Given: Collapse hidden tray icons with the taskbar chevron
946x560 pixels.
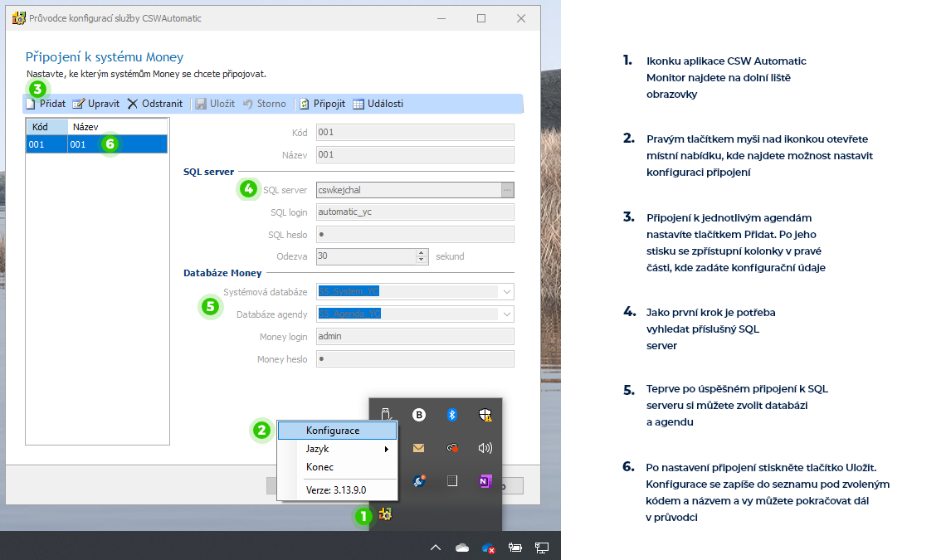Looking at the screenshot, I should click(x=436, y=548).
